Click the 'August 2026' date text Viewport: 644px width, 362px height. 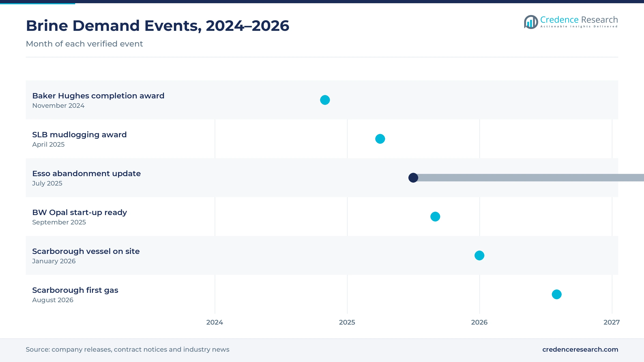(53, 300)
